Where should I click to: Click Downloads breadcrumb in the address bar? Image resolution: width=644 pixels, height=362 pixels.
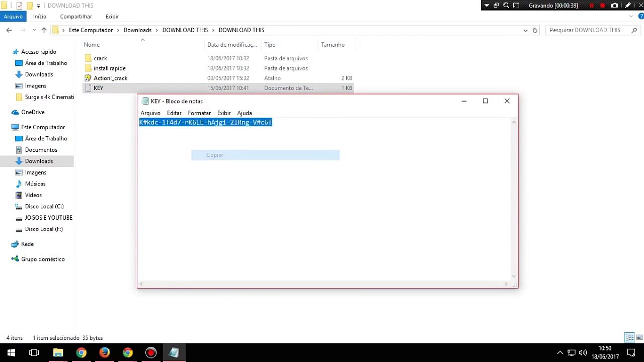pyautogui.click(x=137, y=30)
